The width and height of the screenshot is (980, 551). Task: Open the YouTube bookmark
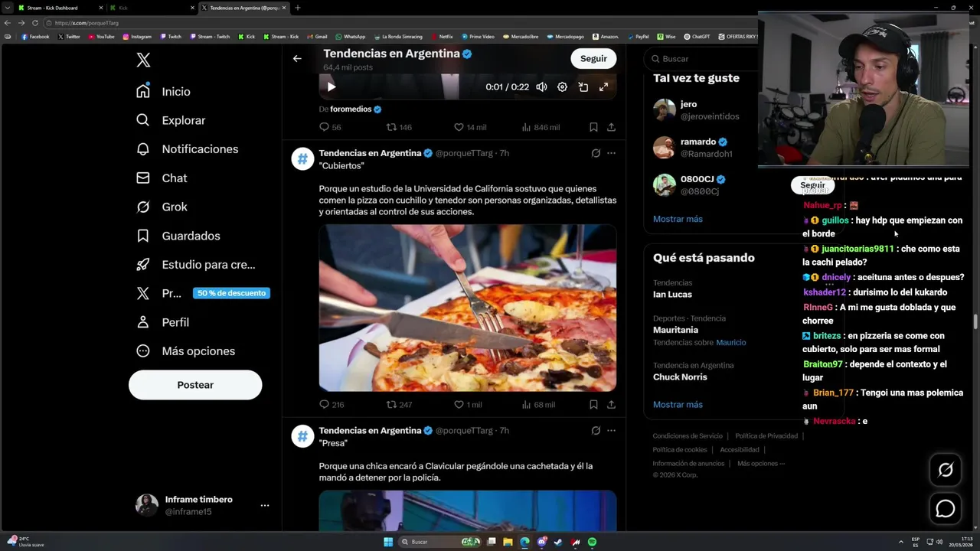101,37
